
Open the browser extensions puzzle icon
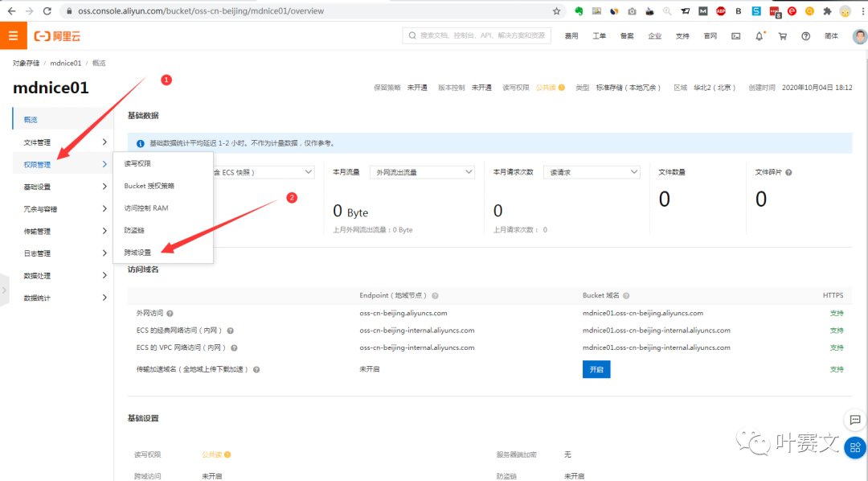pos(827,11)
